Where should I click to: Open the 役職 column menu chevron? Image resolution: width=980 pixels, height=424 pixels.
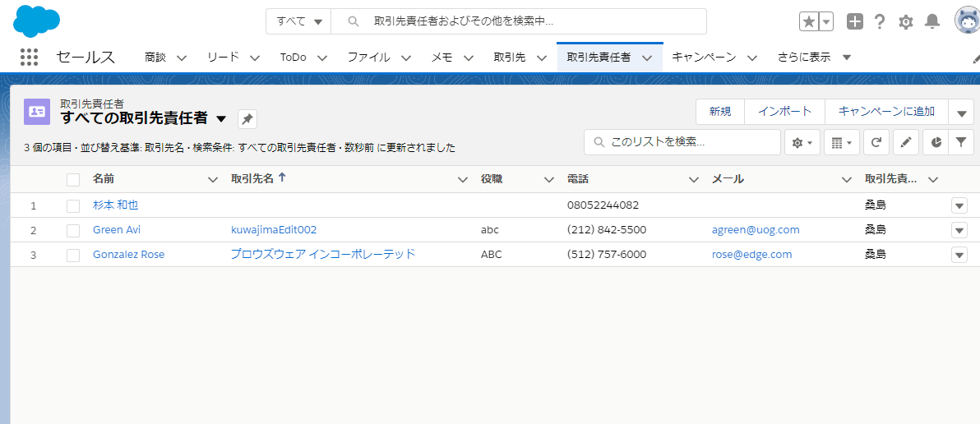click(x=548, y=180)
